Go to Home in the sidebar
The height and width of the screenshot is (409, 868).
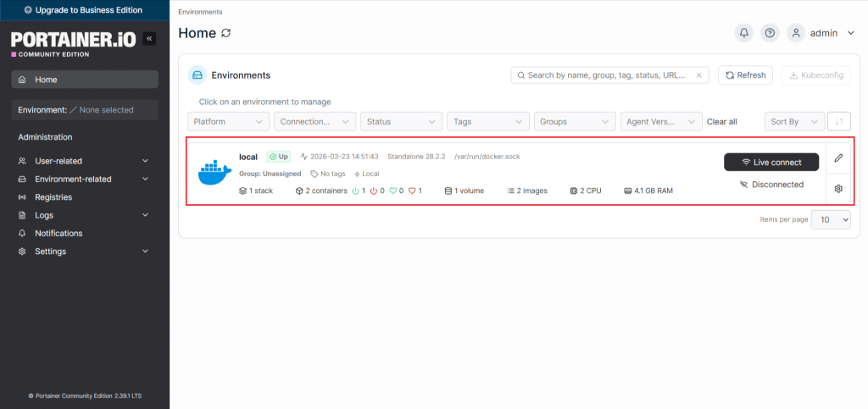coord(85,80)
